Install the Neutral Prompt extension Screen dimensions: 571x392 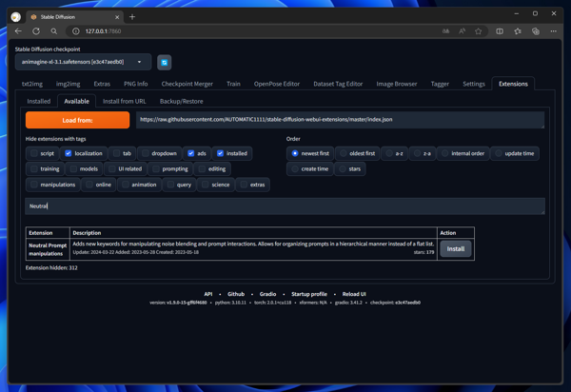pyautogui.click(x=456, y=249)
